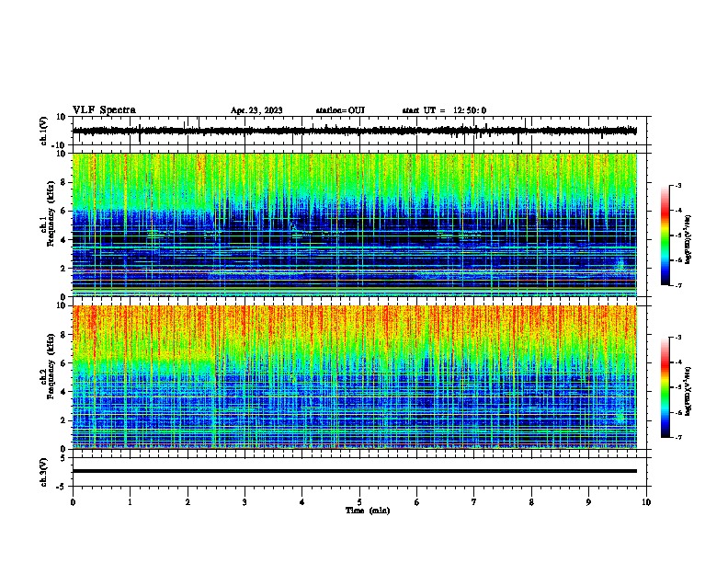Click the "Time (min)" axis label
728x563 pixels.
[x=368, y=511]
